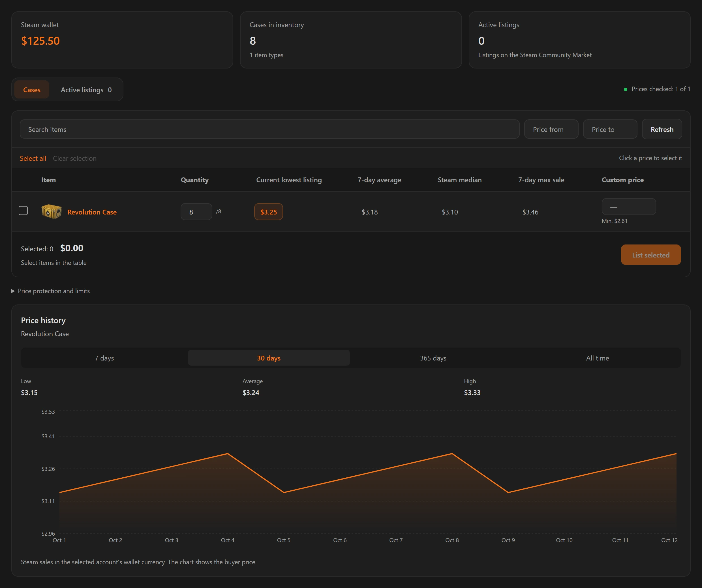Show All time price history
702x588 pixels.
pos(598,358)
